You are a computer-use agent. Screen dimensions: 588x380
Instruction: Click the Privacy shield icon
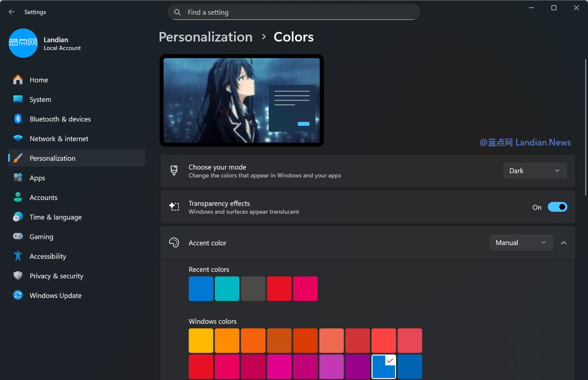(x=18, y=276)
